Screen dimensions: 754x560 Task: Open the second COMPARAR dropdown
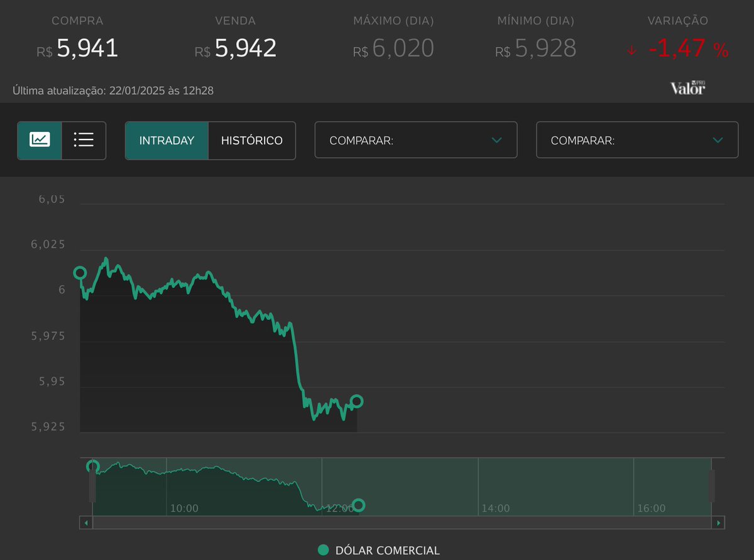coord(637,140)
